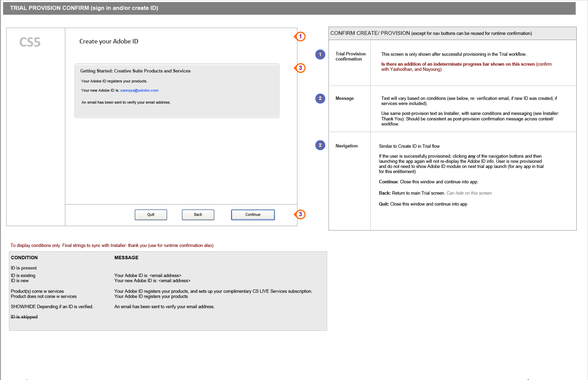Select the 'Trial Provision confirmation' row label

[350, 56]
